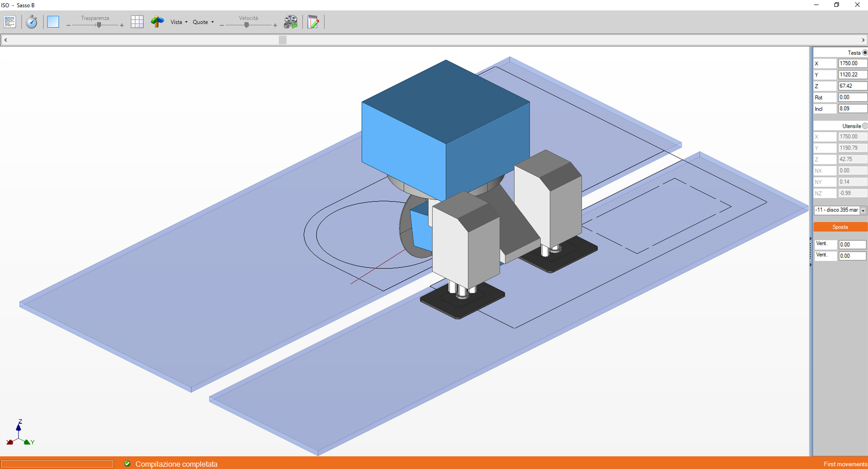Click the stopwatch timing icon
This screenshot has height=469, width=868.
[31, 22]
